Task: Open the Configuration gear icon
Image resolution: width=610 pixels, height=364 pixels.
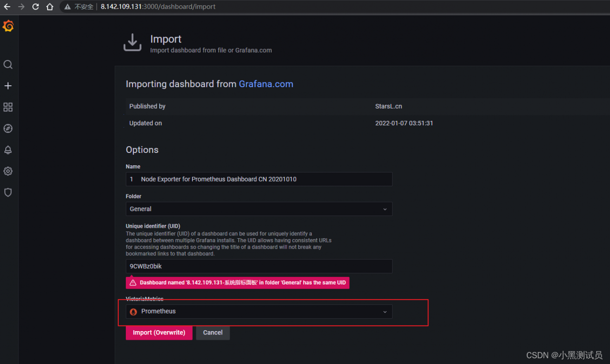Action: (x=8, y=171)
